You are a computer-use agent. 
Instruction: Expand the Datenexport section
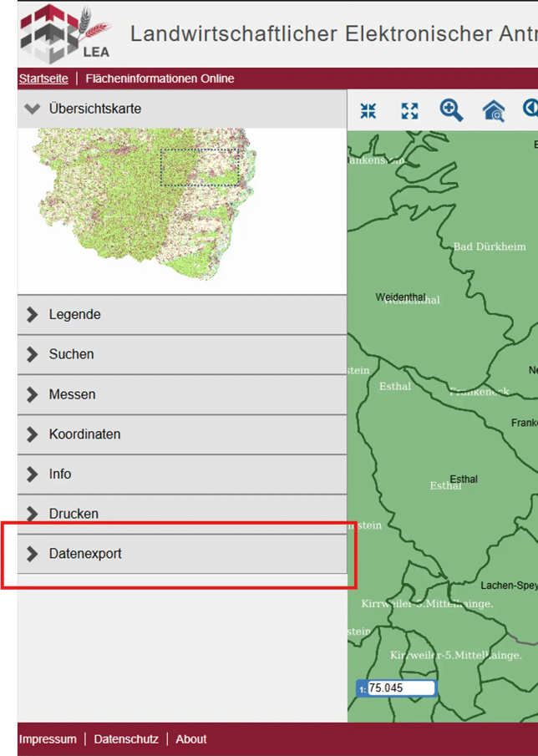[x=85, y=554]
